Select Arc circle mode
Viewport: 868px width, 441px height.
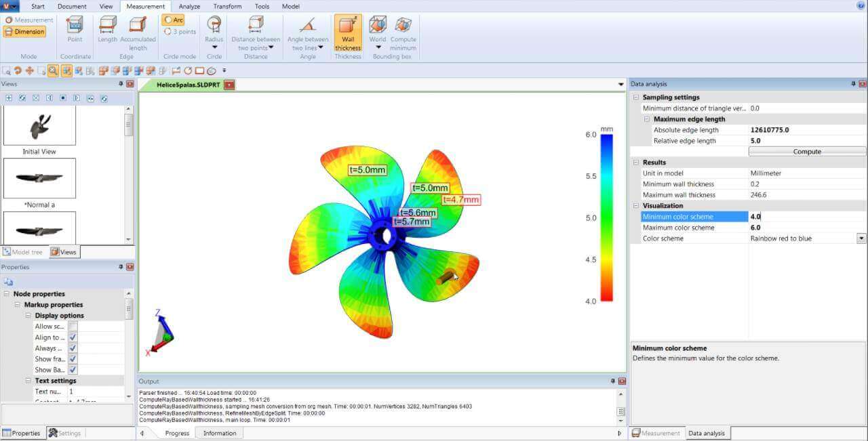(x=174, y=20)
